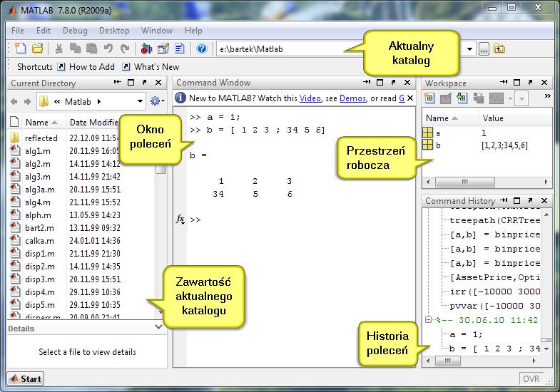Select variable a in Workspace
560x392 pixels.
(x=438, y=133)
